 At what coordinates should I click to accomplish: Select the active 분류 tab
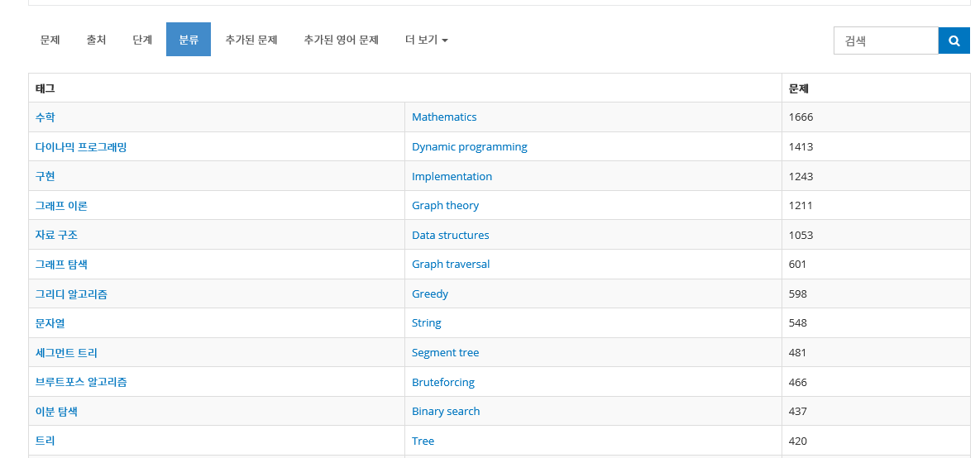pyautogui.click(x=189, y=40)
